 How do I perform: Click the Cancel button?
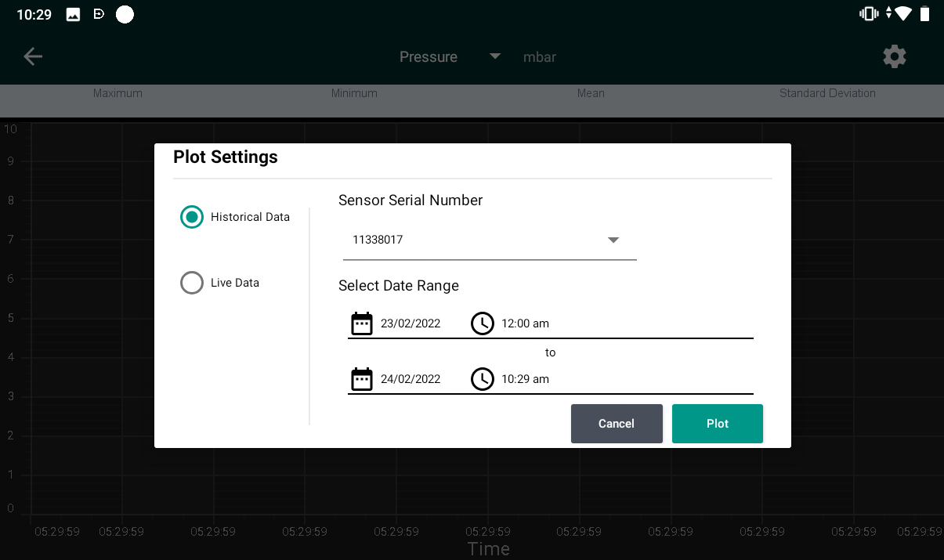[617, 424]
